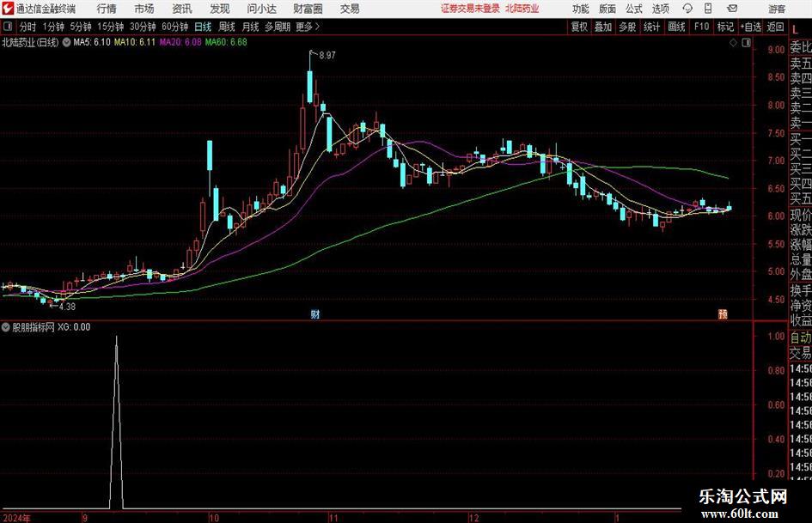Click the 4.38 low price label
This screenshot has height=523, width=812.
[x=67, y=307]
